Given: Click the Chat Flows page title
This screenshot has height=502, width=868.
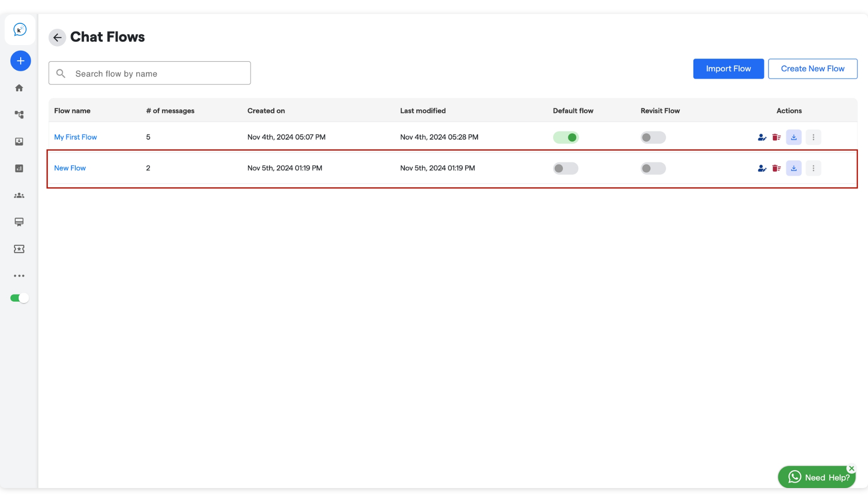Looking at the screenshot, I should coord(107,37).
